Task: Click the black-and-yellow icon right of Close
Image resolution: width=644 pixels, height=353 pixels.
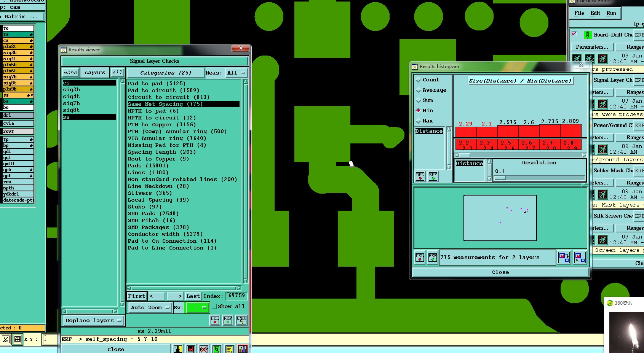Action: click(x=178, y=349)
